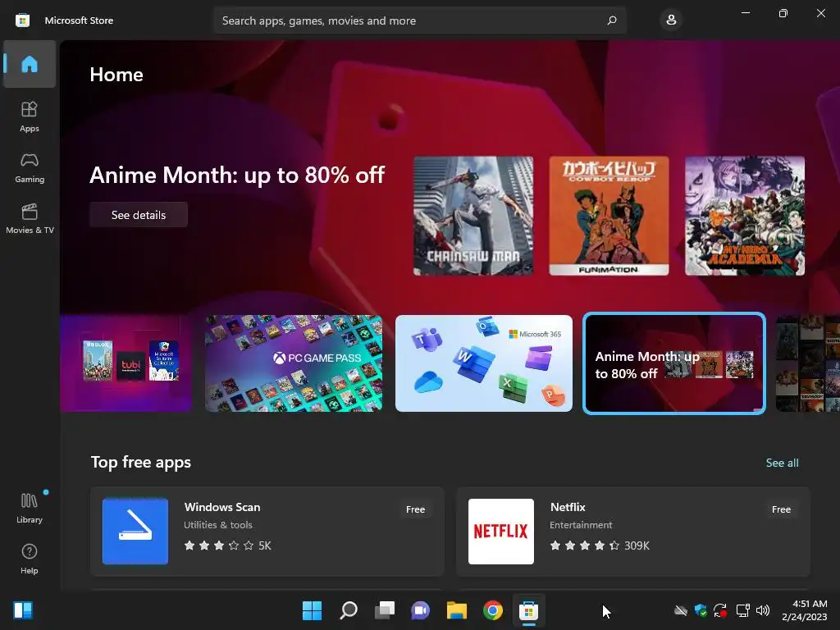
Task: Open the clock and date 4:51 AM
Action: point(804,610)
